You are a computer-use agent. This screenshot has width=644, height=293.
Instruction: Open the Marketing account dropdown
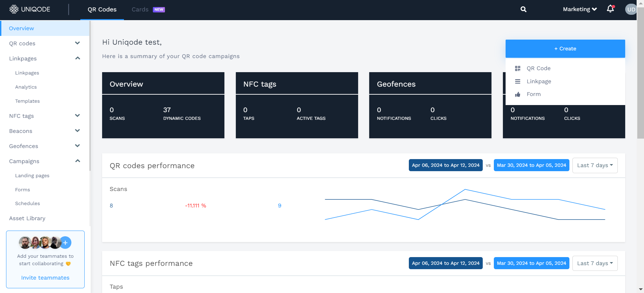580,9
